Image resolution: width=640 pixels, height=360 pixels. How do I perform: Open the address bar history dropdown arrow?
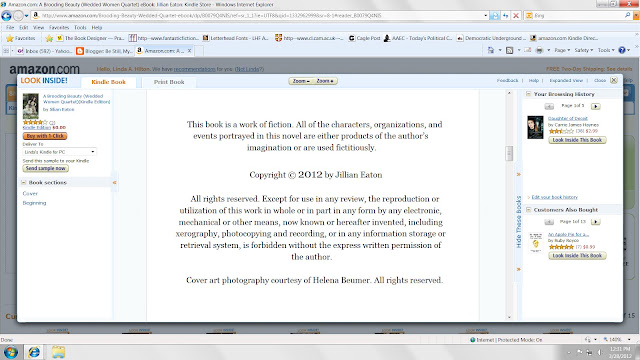point(485,16)
